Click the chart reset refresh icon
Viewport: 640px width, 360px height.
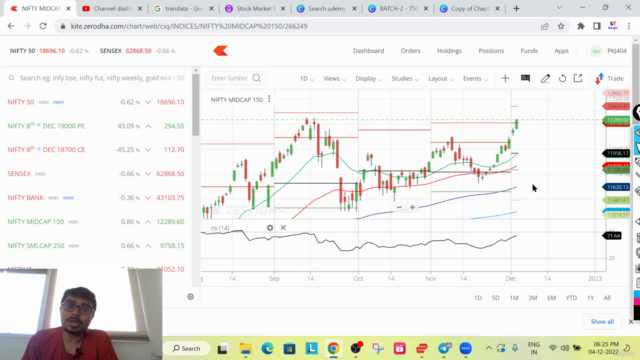(562, 78)
